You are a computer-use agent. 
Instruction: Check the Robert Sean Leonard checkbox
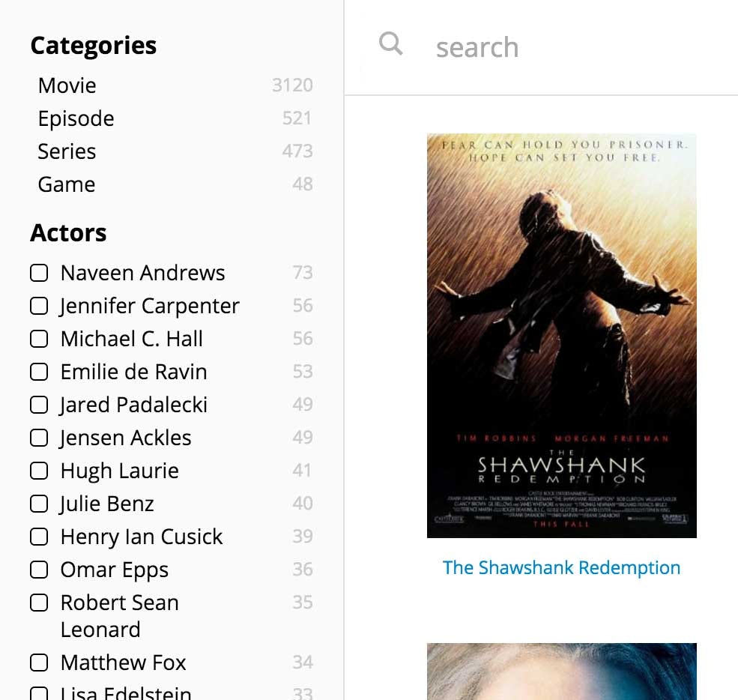39,602
